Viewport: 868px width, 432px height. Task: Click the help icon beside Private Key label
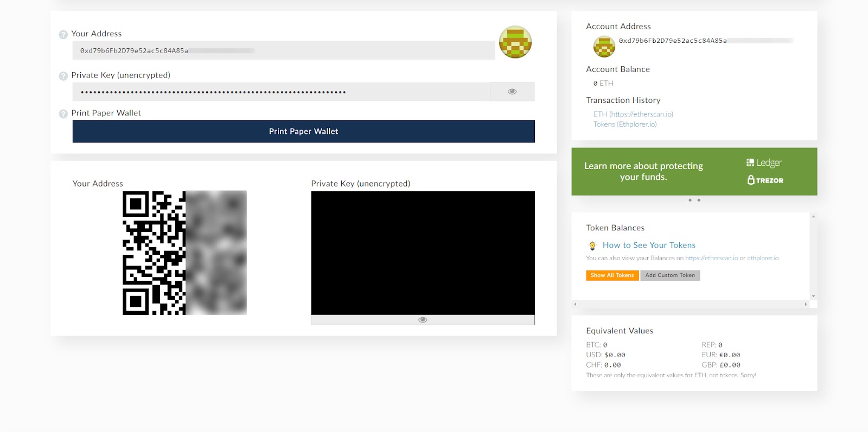[x=63, y=76]
